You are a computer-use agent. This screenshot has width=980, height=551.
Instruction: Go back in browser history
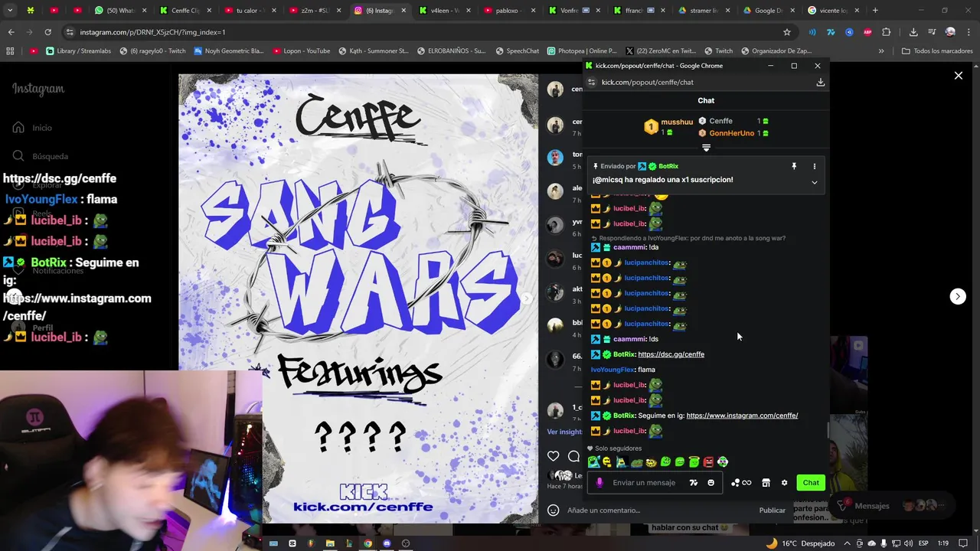[11, 32]
